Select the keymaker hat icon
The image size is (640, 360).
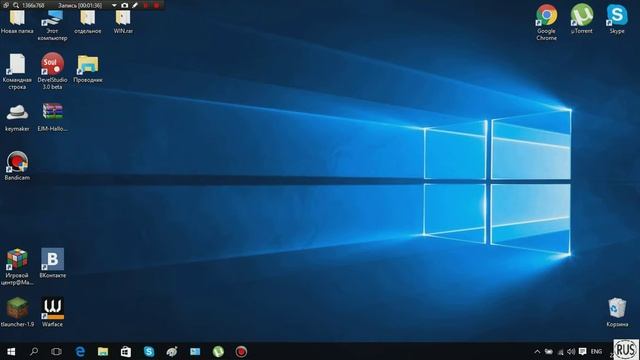point(17,118)
